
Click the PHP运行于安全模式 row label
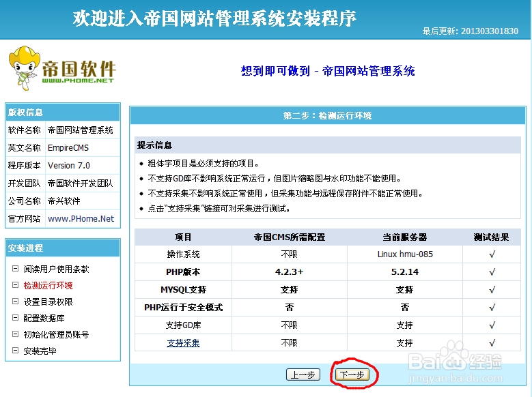[183, 308]
